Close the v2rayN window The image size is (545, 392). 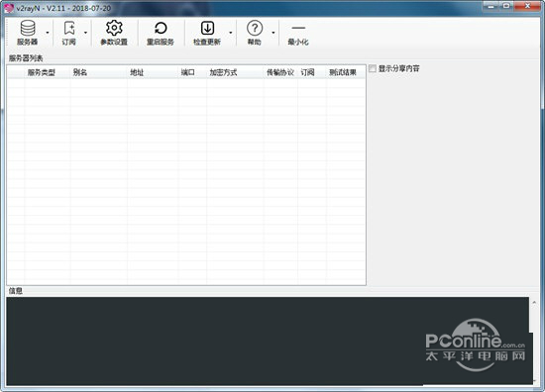[x=527, y=6]
